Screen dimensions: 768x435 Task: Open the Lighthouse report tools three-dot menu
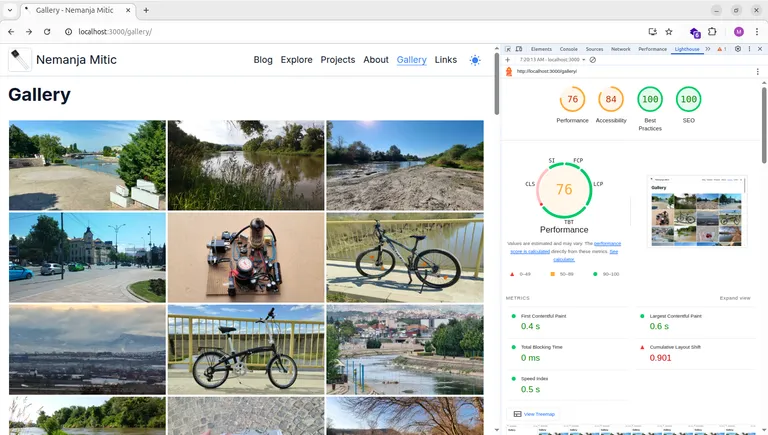click(757, 72)
